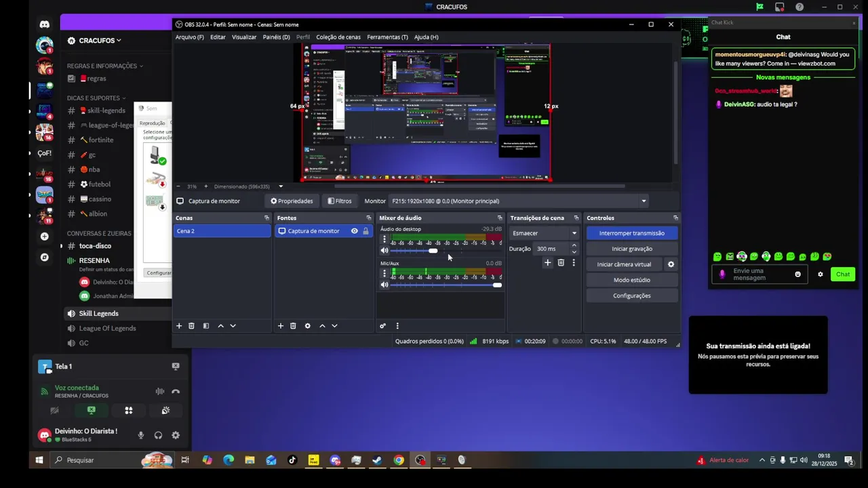This screenshot has width=868, height=488.
Task: Click Propriedades button
Action: pos(292,201)
